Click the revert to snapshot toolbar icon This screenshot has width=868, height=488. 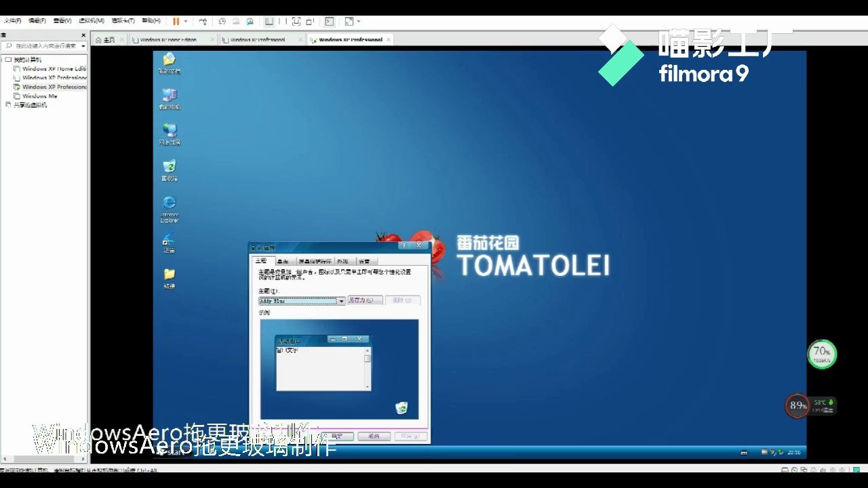[x=236, y=21]
